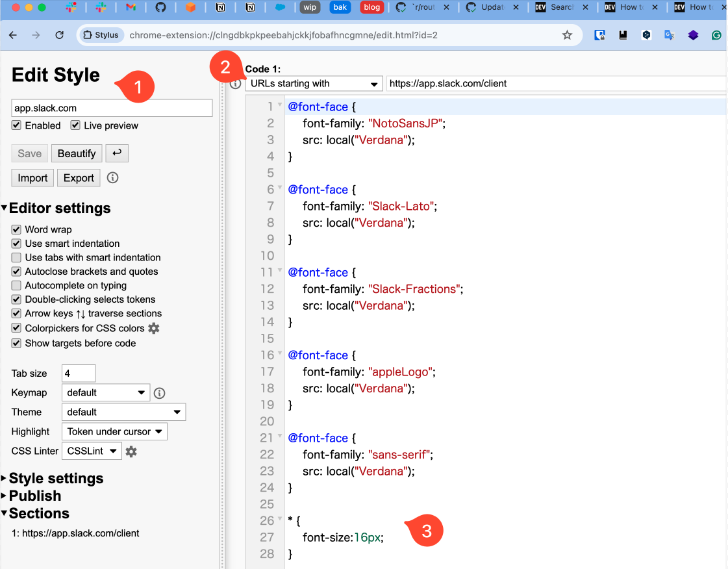Enable Autocomplete on typing
Screen dimensions: 728x569
pyautogui.click(x=16, y=285)
